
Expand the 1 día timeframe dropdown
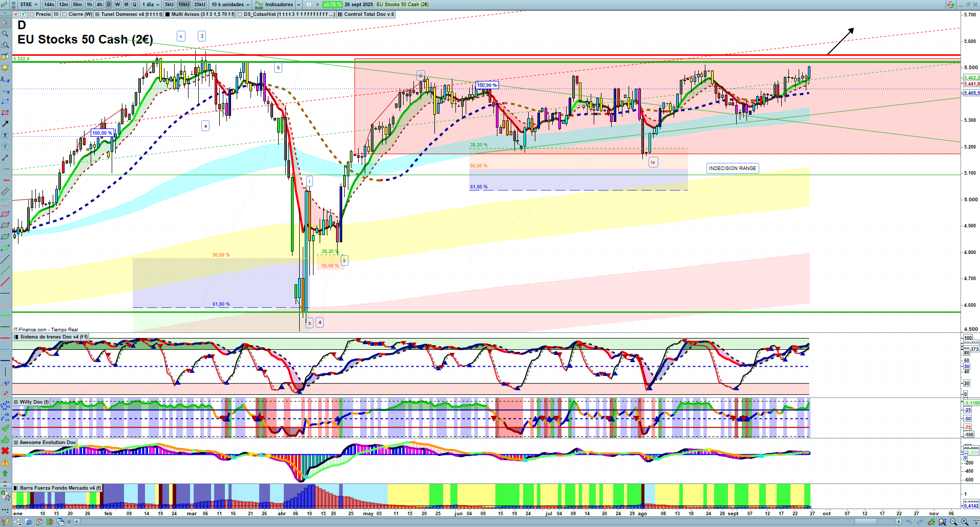coord(151,5)
